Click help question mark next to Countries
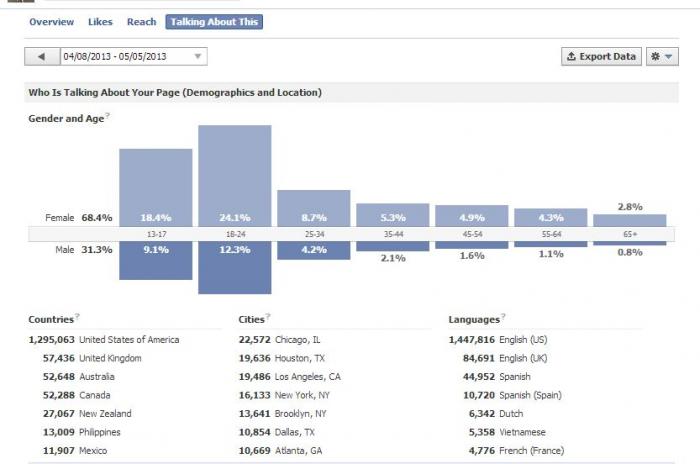 point(77,316)
